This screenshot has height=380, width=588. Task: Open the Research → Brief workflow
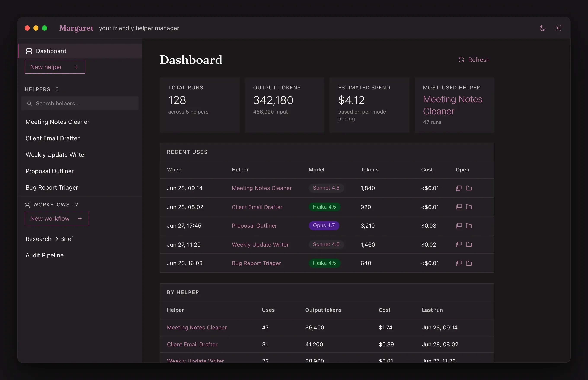point(49,239)
